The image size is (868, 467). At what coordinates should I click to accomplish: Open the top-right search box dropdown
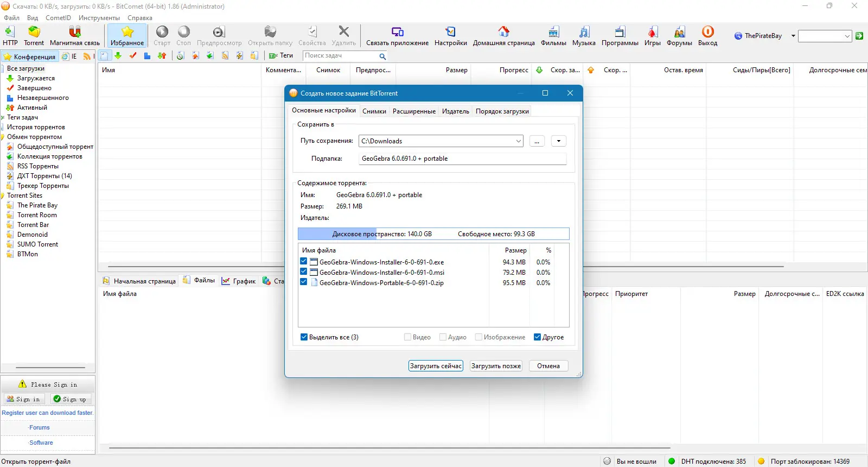(x=847, y=36)
